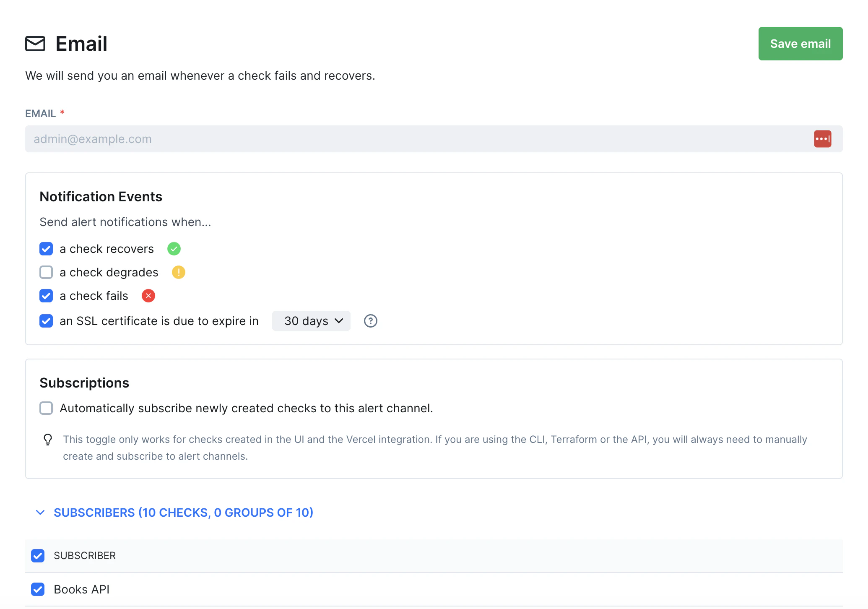Click the SUBSCRIBERS (10 CHECKS) link

point(183,512)
